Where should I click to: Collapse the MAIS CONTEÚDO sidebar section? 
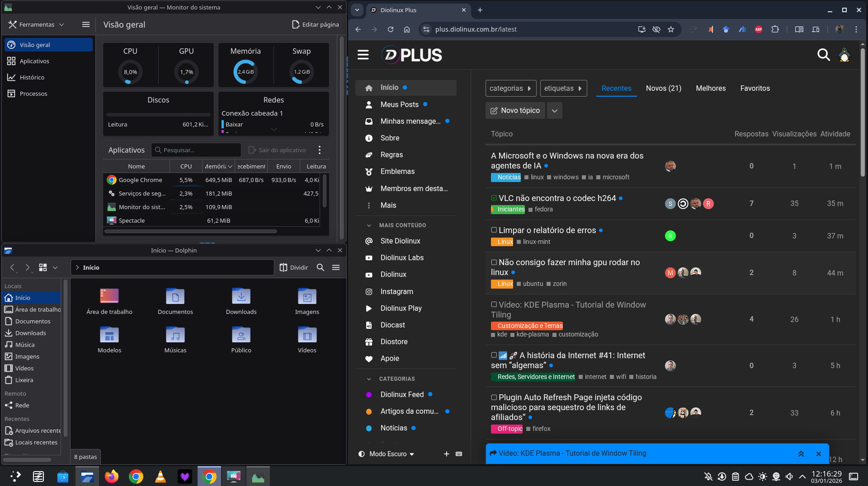coord(369,225)
